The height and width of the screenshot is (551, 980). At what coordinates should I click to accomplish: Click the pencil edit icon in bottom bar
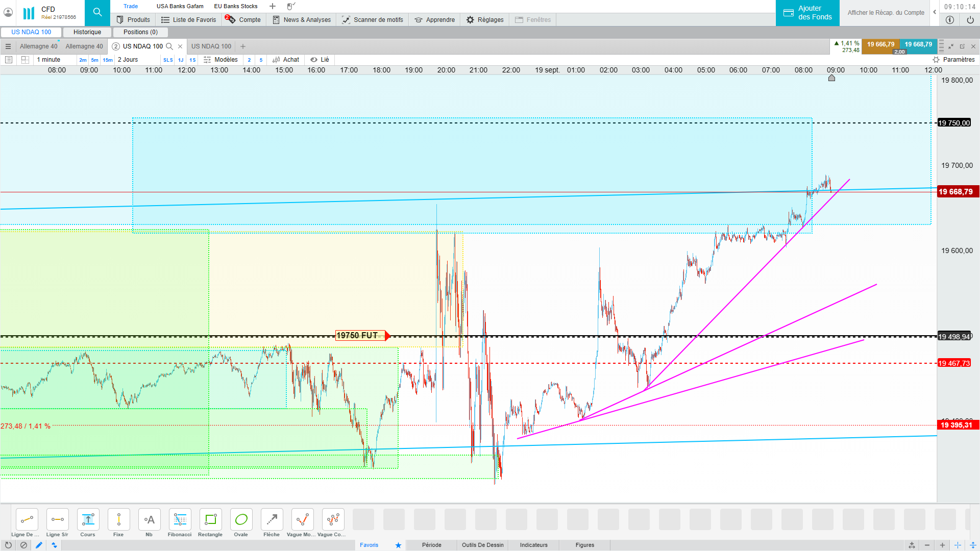pos(39,545)
